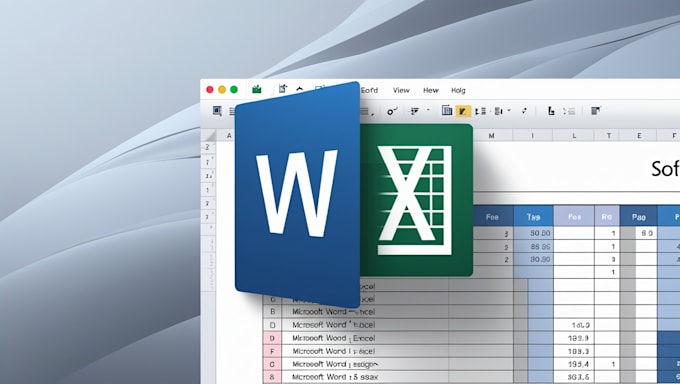680x384 pixels.
Task: Click the upward caret icon in title bar
Action: click(300, 89)
